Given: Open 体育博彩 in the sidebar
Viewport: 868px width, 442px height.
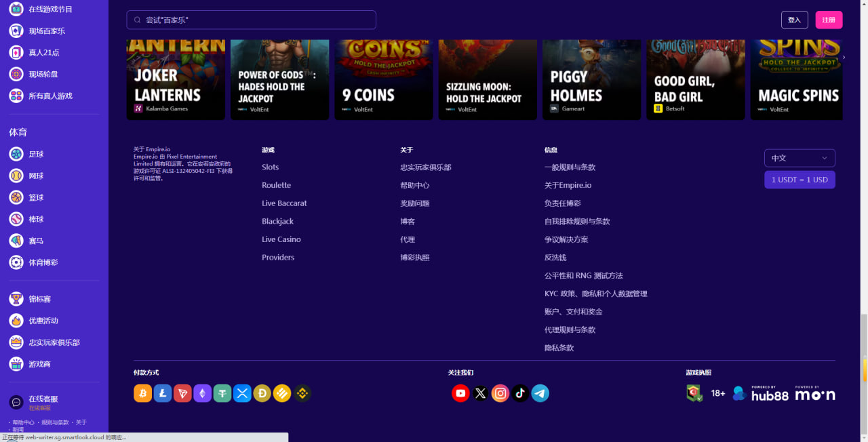Looking at the screenshot, I should [x=43, y=263].
